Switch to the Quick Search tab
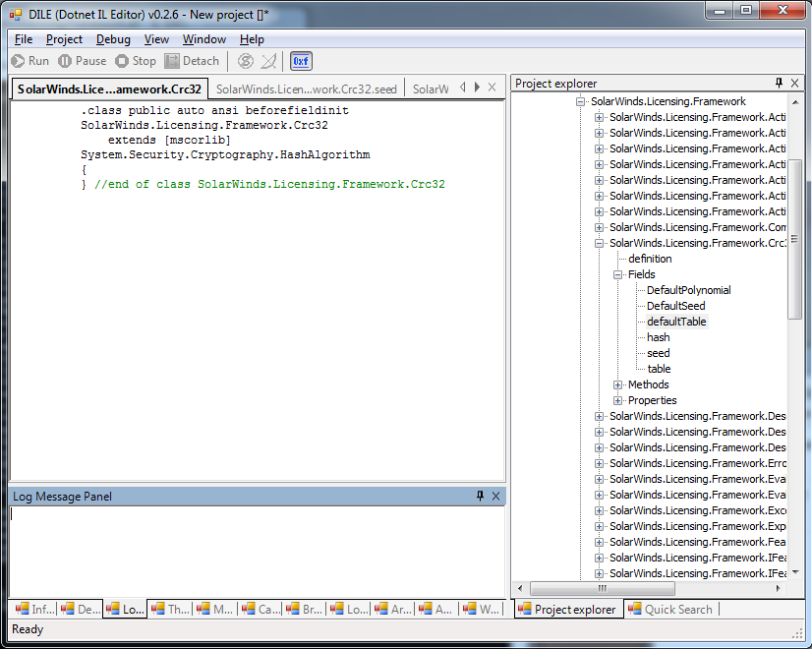 click(x=671, y=610)
